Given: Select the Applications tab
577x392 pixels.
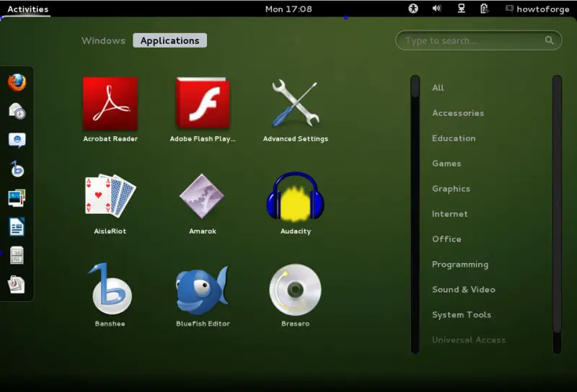Looking at the screenshot, I should [170, 40].
